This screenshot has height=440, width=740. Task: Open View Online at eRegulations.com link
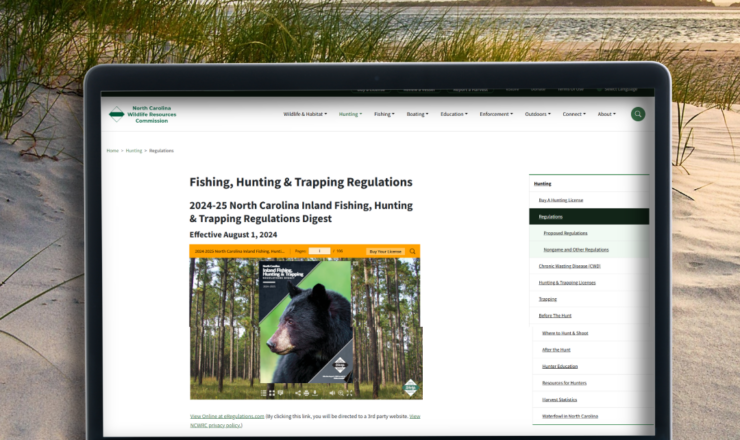click(227, 416)
